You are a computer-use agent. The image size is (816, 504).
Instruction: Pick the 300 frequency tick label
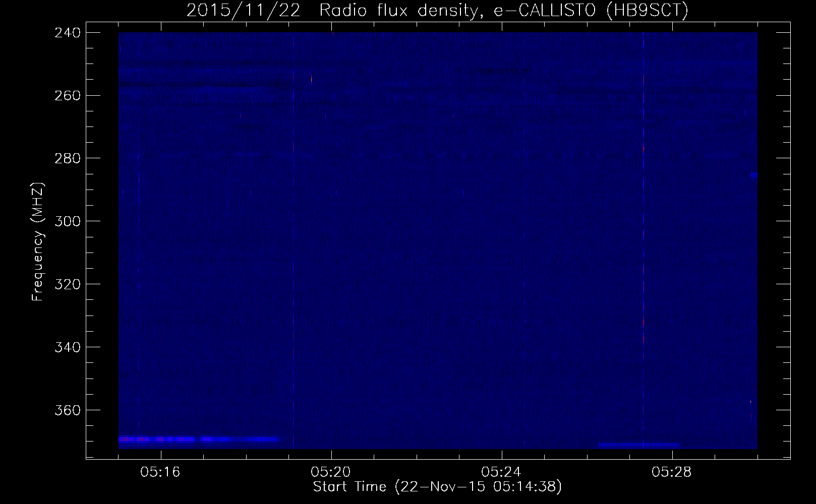click(x=68, y=221)
